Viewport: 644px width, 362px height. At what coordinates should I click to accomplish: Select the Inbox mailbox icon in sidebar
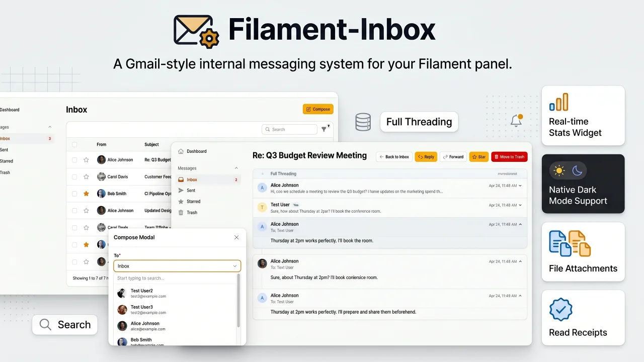pyautogui.click(x=181, y=179)
